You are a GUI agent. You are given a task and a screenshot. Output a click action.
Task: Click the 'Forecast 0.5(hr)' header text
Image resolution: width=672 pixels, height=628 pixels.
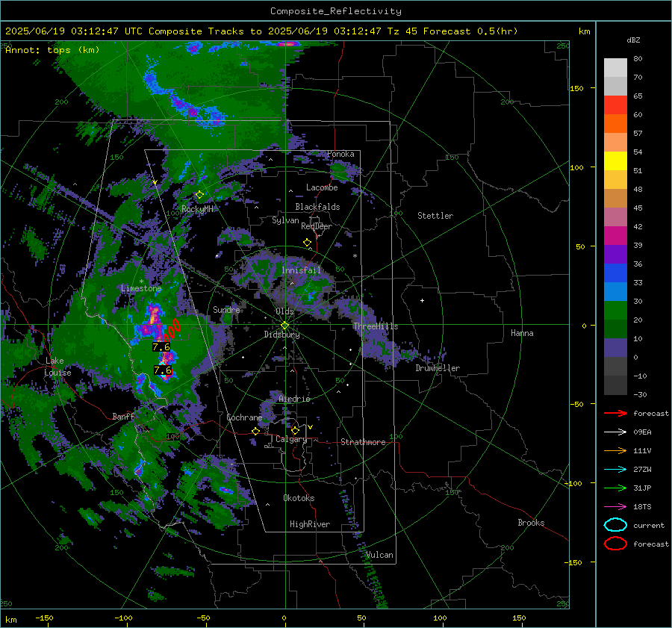pyautogui.click(x=470, y=31)
